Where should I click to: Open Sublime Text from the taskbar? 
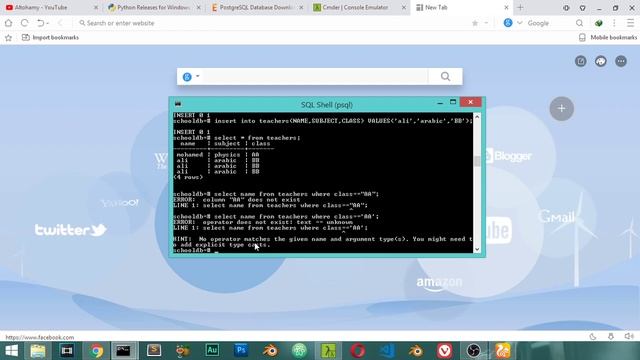154,351
